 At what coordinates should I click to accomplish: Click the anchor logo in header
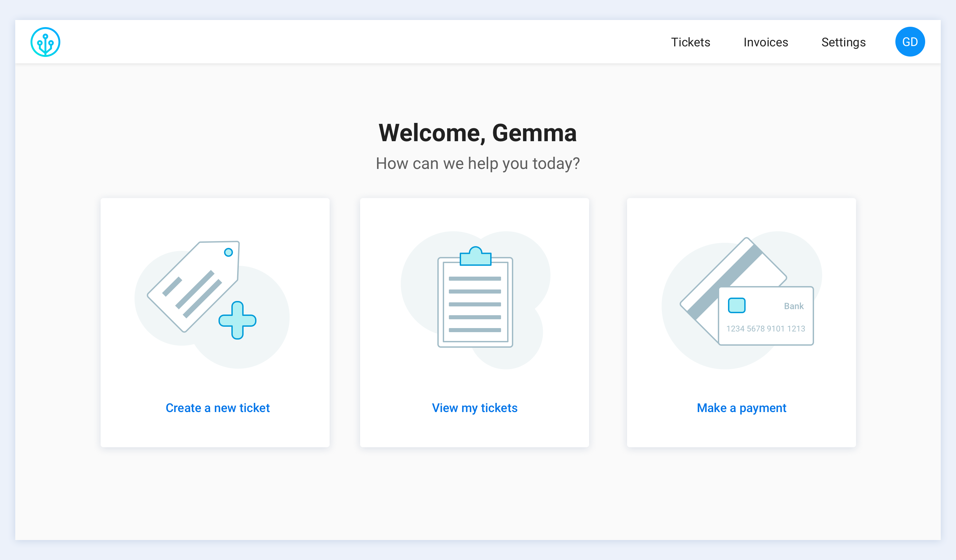pos(45,42)
